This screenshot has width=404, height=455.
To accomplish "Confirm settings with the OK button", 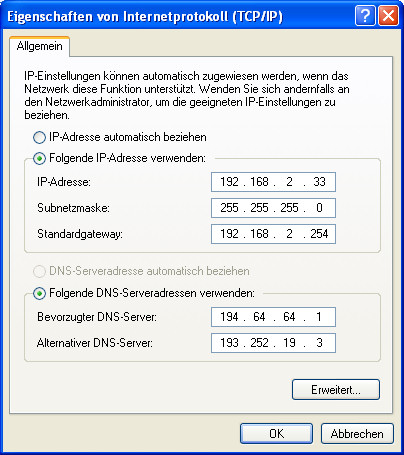I will click(x=276, y=433).
